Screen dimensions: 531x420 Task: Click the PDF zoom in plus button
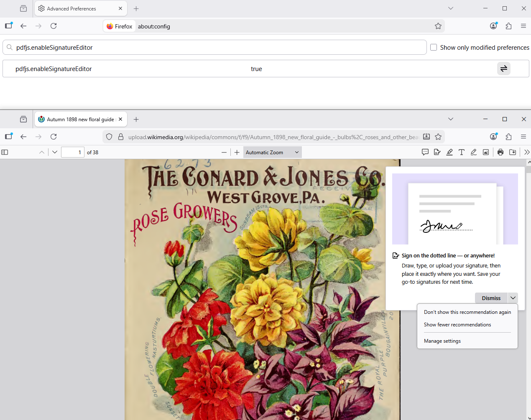(x=237, y=153)
